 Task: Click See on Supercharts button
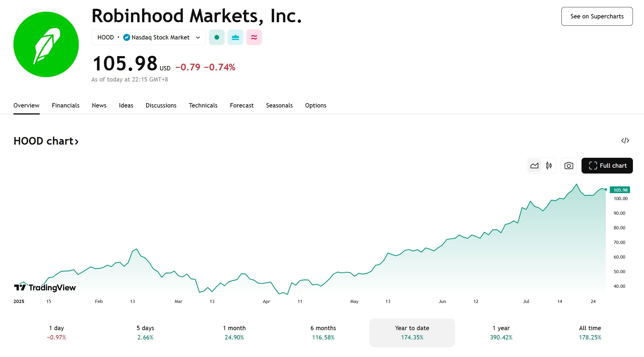597,16
